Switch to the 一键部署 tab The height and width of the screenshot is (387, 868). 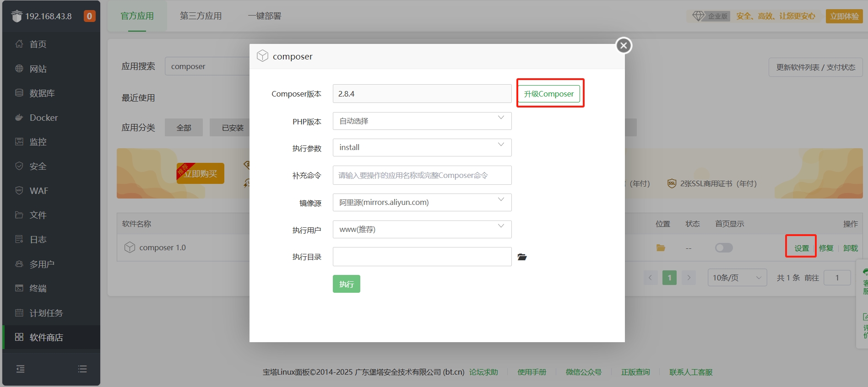tap(265, 16)
